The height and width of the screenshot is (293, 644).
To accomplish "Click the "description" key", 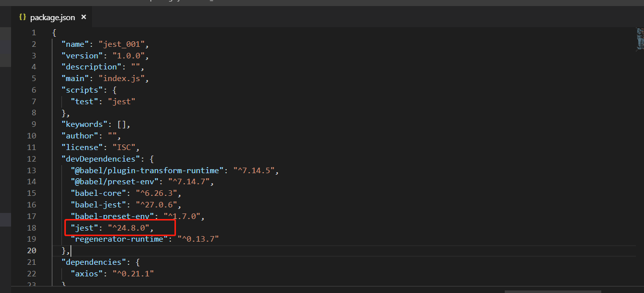I will click(x=91, y=67).
